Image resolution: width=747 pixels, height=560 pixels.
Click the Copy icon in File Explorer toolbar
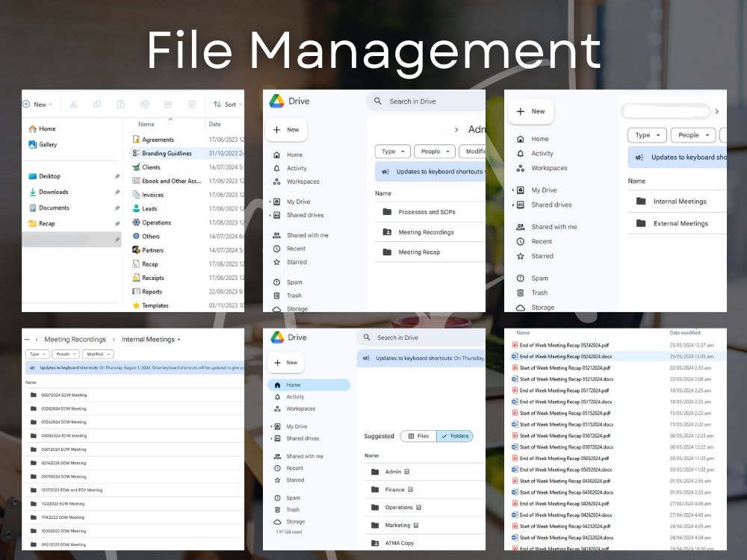97,105
